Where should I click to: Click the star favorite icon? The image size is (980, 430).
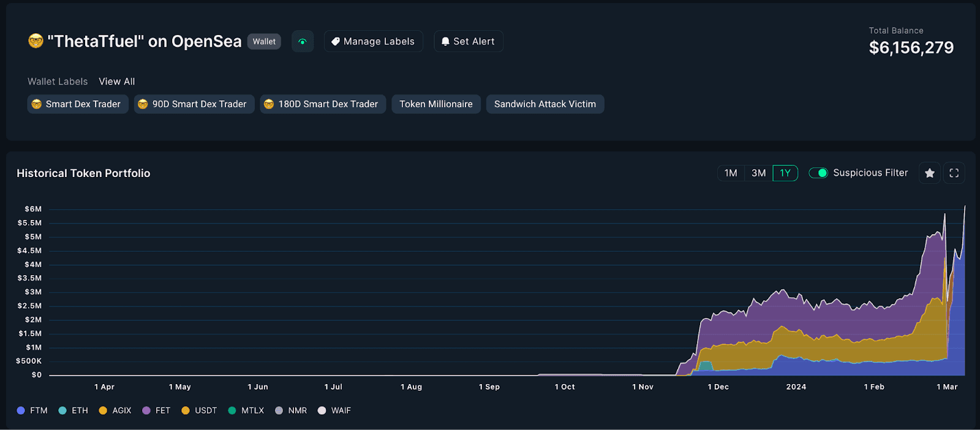coord(930,173)
